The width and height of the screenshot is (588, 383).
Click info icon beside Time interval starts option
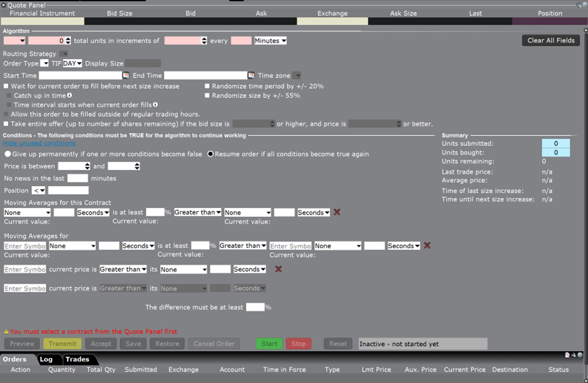click(155, 105)
